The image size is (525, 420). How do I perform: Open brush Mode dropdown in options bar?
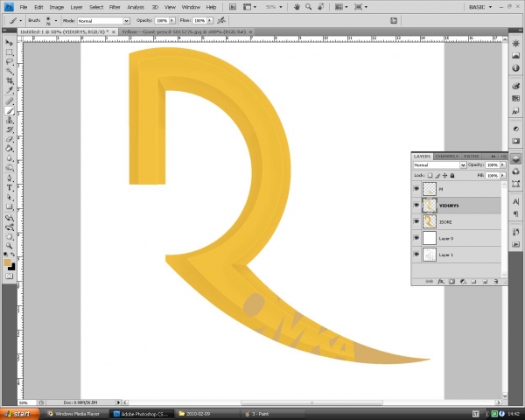click(x=126, y=21)
